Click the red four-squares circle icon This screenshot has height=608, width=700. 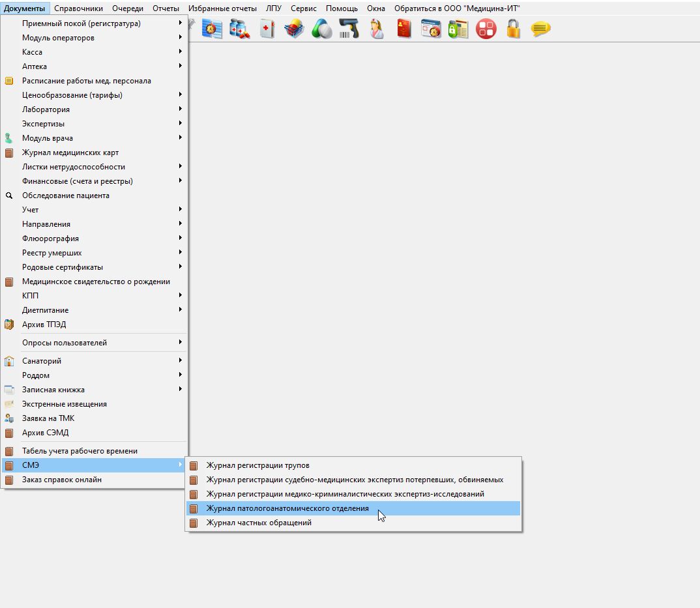[486, 29]
